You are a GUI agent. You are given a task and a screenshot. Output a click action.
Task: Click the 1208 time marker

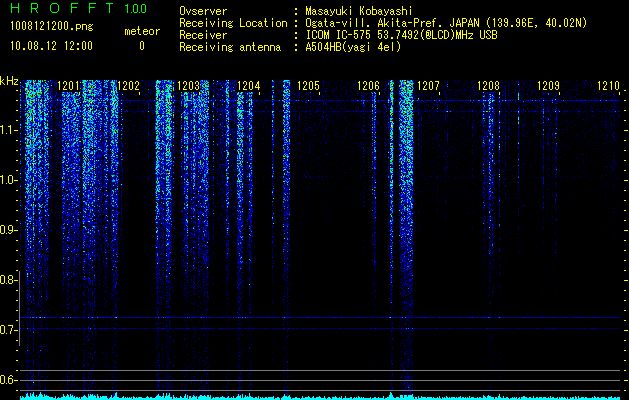(489, 86)
